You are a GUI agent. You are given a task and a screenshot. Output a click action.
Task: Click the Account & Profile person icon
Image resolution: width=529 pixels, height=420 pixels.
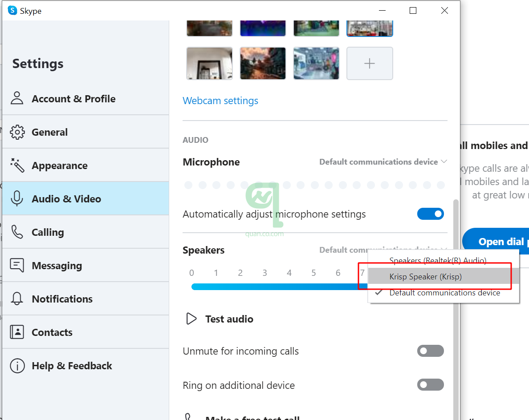(x=17, y=98)
